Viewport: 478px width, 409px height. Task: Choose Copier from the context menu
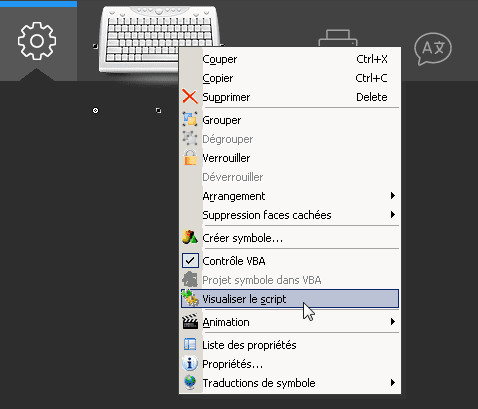[218, 78]
